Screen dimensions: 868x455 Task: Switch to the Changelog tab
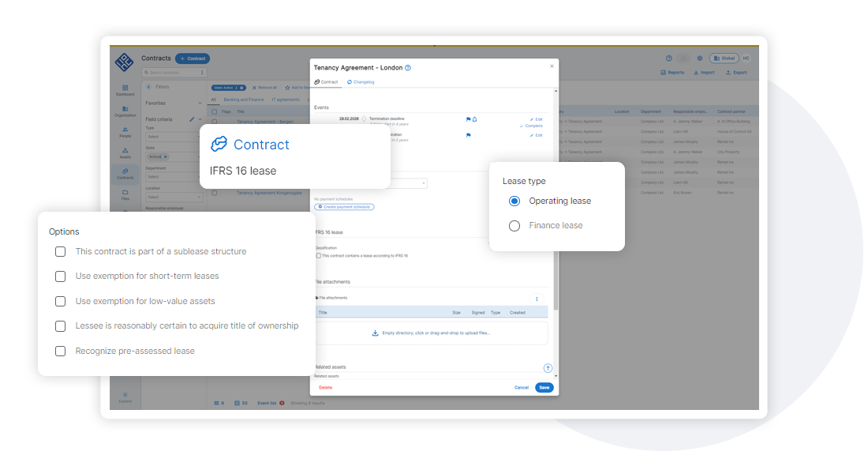point(361,82)
